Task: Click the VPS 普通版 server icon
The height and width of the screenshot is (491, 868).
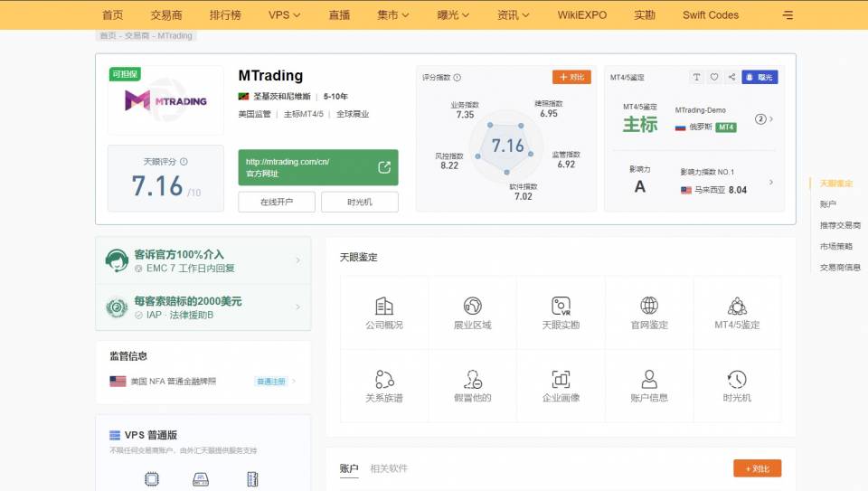Action: [x=115, y=435]
